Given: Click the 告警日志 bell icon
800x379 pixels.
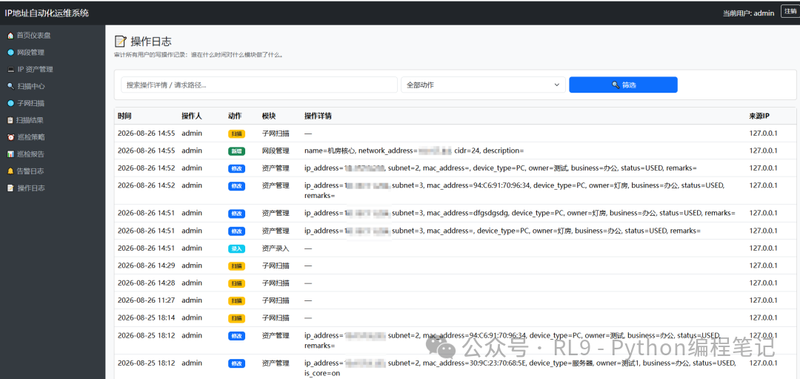Looking at the screenshot, I should 10,171.
